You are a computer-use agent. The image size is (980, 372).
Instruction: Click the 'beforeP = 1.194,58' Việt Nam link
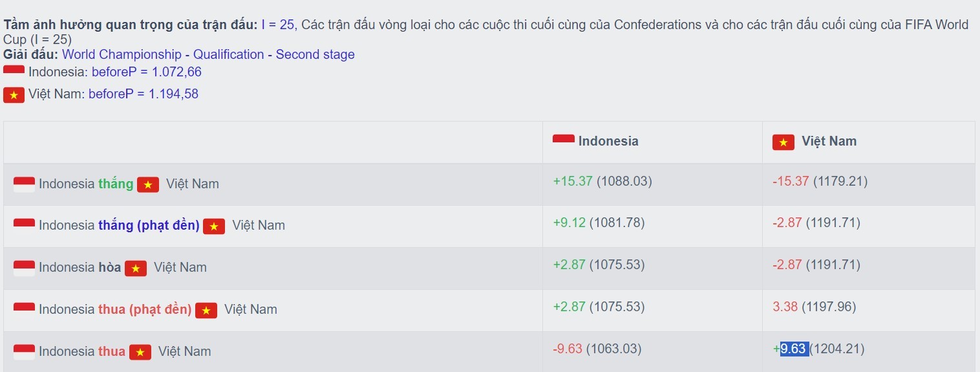143,94
